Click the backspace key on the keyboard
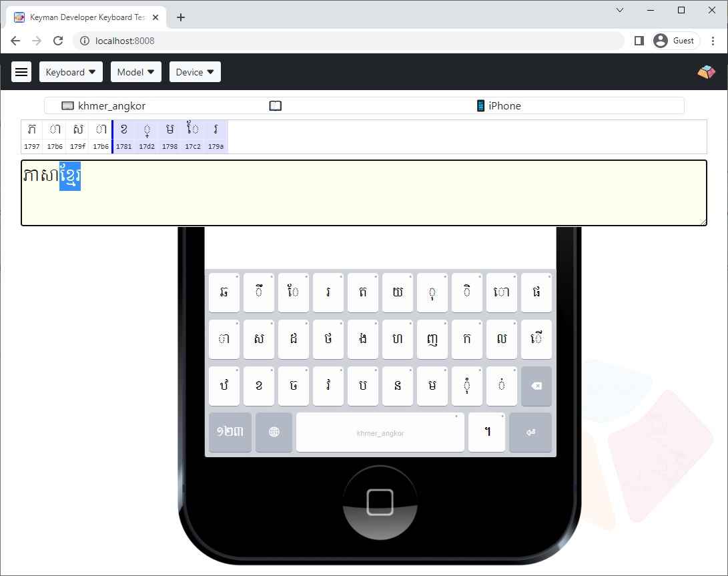 tap(536, 386)
